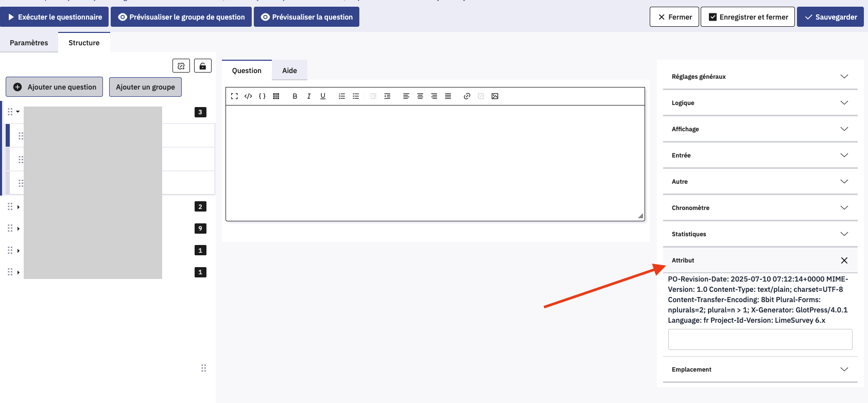Grab the drag handle of the 9-question group

point(10,228)
